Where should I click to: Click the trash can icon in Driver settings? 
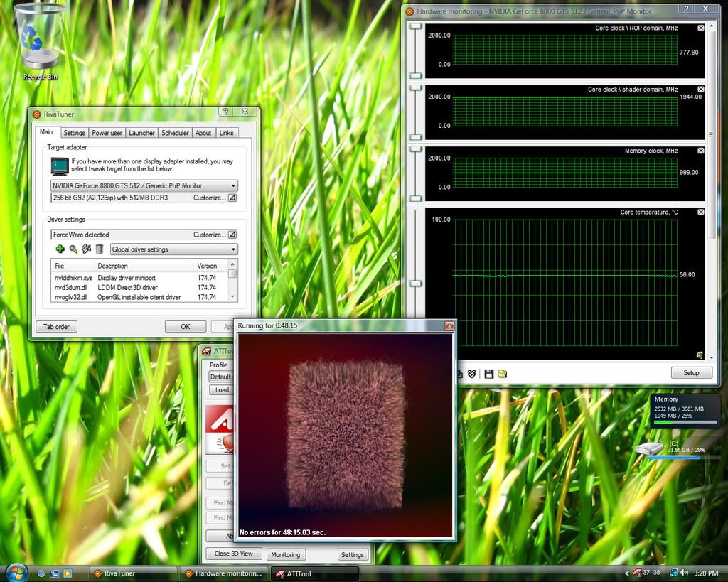100,249
